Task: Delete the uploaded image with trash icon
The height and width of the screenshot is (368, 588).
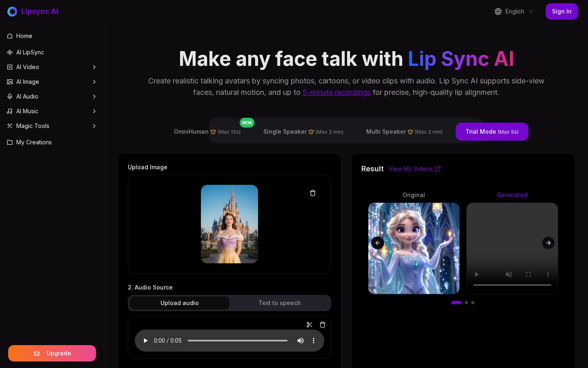Action: (313, 193)
